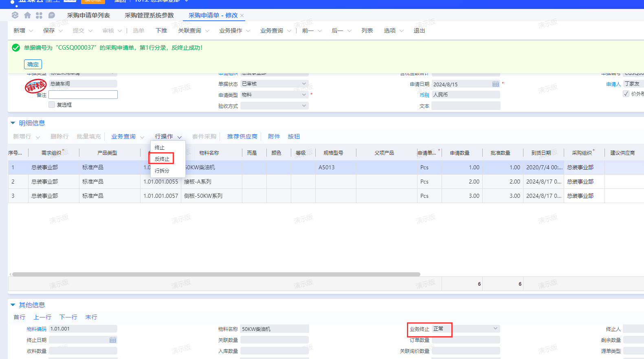The image size is (644, 359).
Task: Open the four-square apps grid icon
Action: (39, 15)
